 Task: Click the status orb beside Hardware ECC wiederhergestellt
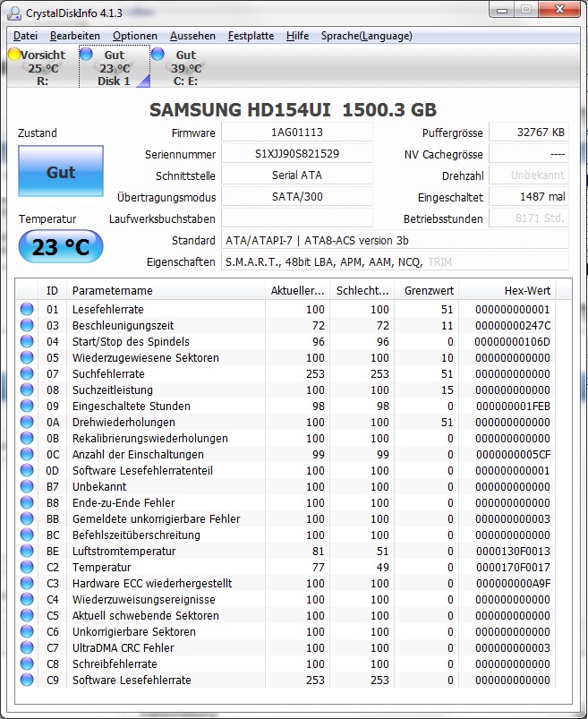click(27, 583)
